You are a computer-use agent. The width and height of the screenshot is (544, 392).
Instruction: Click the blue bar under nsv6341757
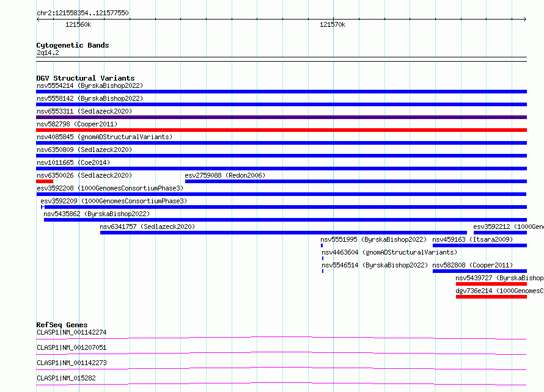click(x=284, y=233)
